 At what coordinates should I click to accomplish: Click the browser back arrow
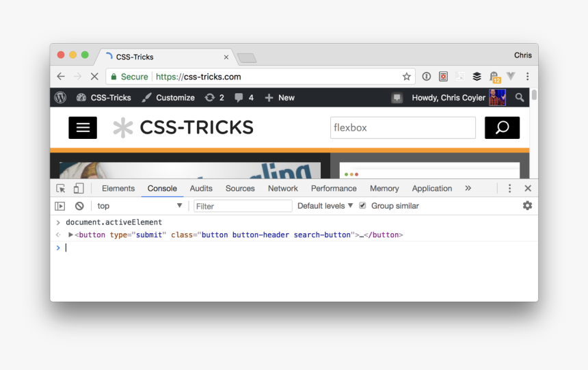pyautogui.click(x=61, y=77)
